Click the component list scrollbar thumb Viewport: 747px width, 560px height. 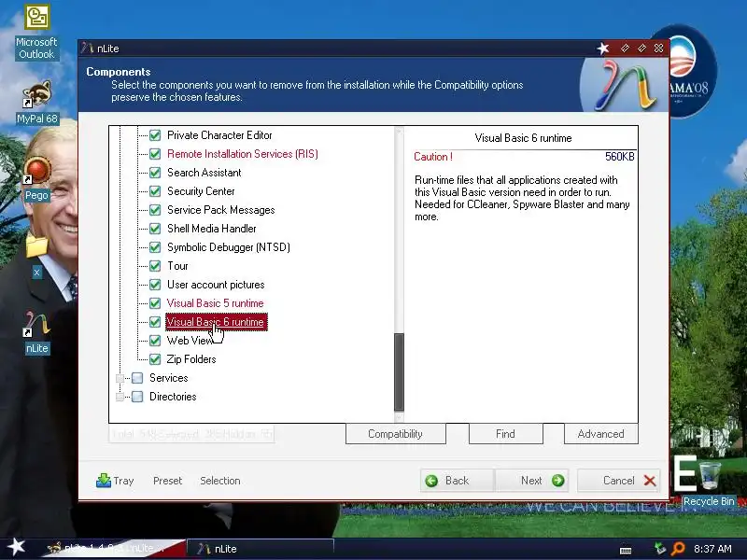[400, 371]
